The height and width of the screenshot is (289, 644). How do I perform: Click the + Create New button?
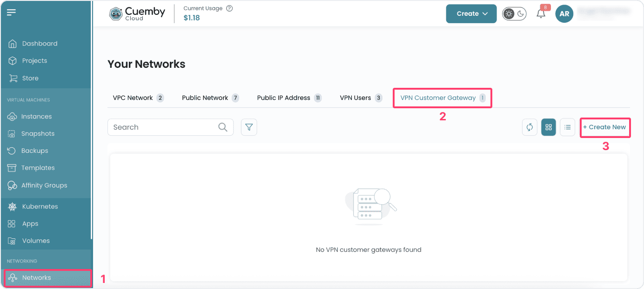tap(605, 127)
